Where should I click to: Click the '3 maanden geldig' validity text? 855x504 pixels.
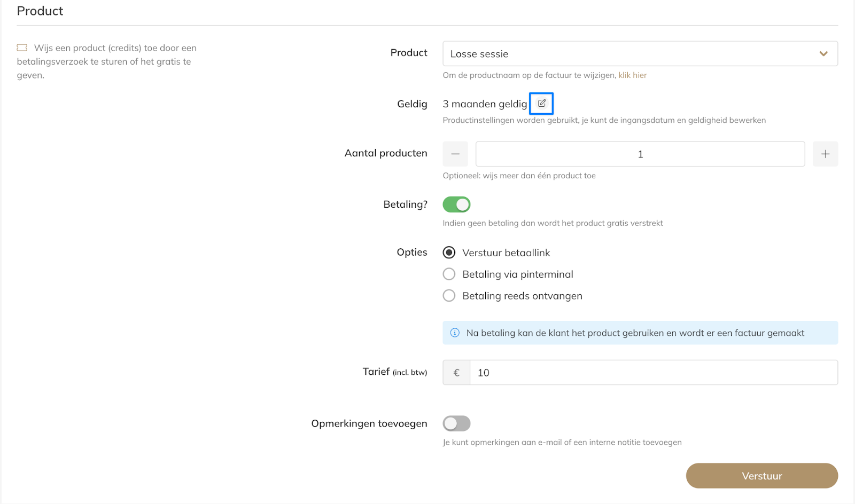[x=485, y=104]
